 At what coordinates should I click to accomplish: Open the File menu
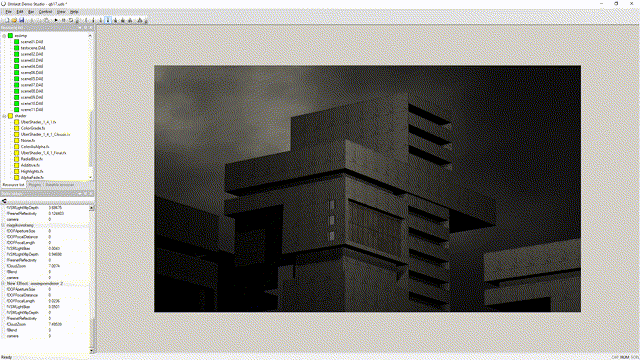tap(8, 12)
